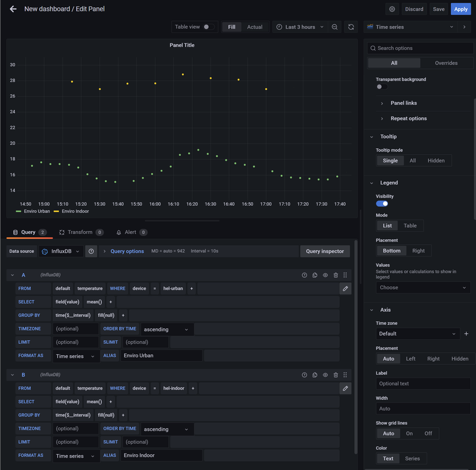Open the Last 3 hours time picker
The width and height of the screenshot is (476, 470).
coord(300,27)
